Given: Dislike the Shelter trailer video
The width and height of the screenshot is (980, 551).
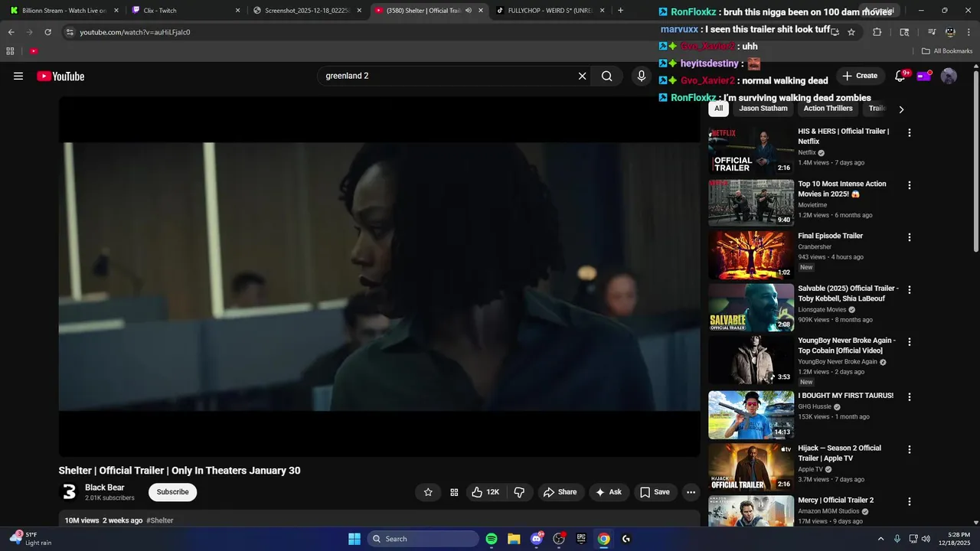Looking at the screenshot, I should click(519, 492).
